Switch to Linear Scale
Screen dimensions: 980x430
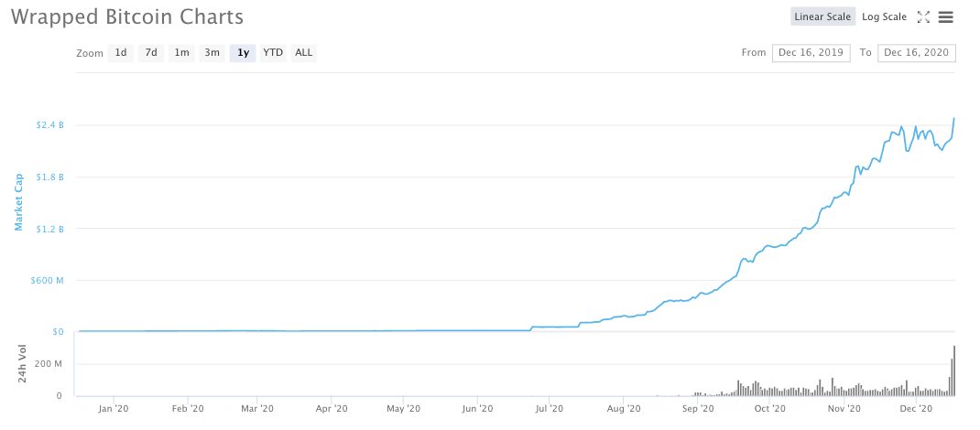822,16
